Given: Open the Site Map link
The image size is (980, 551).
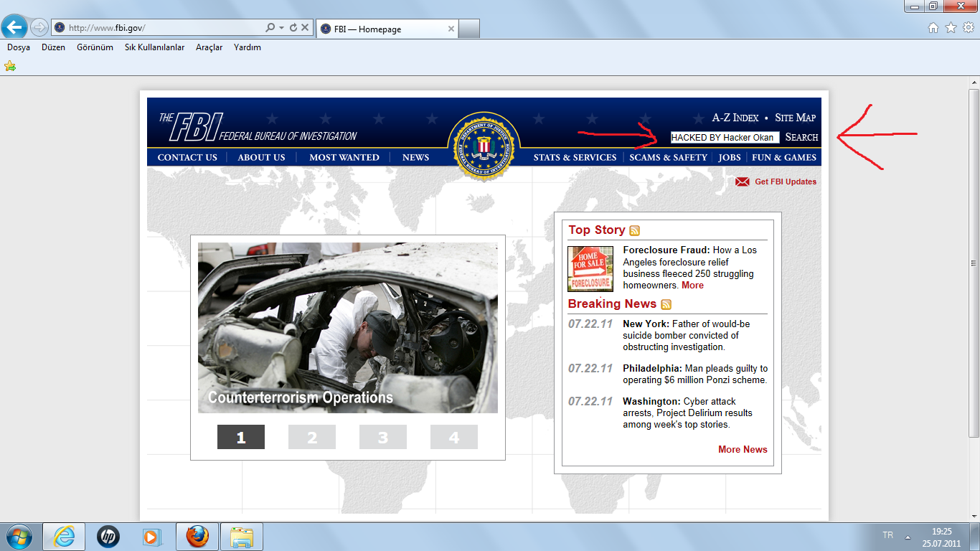Looking at the screenshot, I should [795, 118].
